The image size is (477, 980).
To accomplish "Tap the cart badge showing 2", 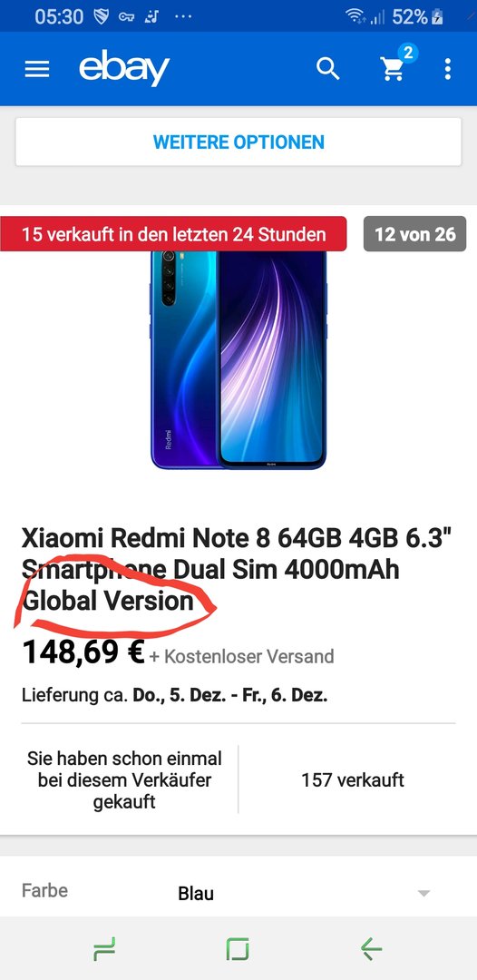I will 408,54.
